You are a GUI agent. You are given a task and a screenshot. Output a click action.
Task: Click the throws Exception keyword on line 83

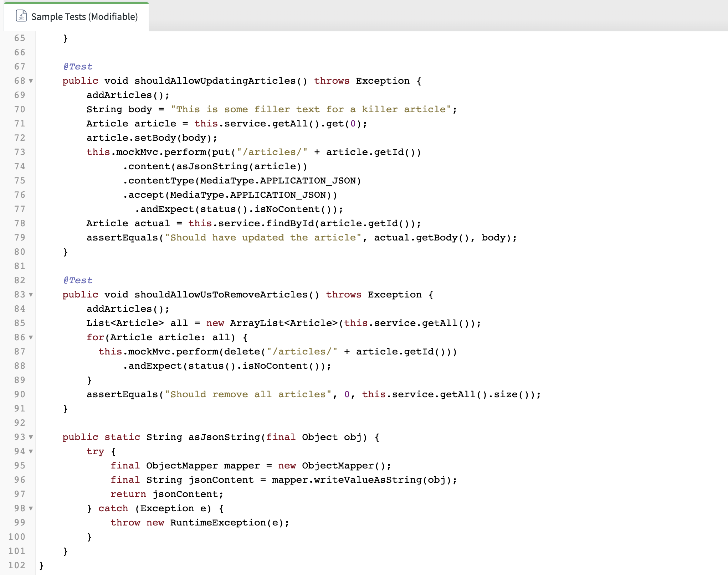pyautogui.click(x=343, y=295)
